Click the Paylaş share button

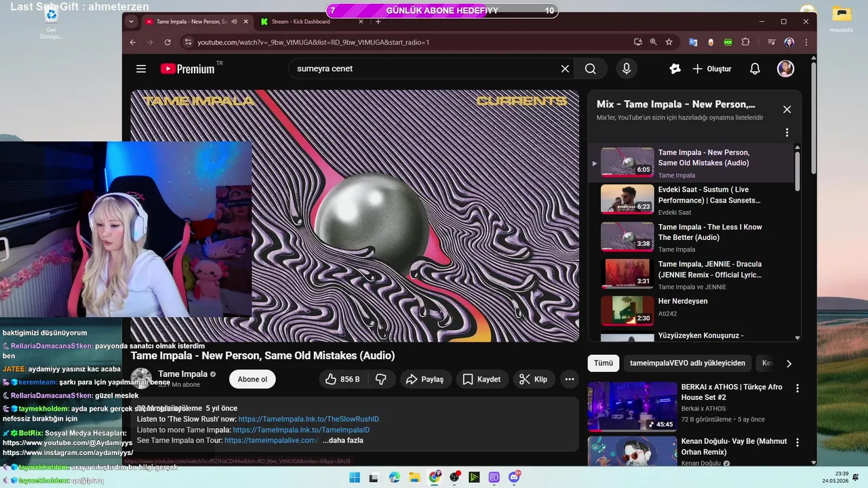point(425,380)
